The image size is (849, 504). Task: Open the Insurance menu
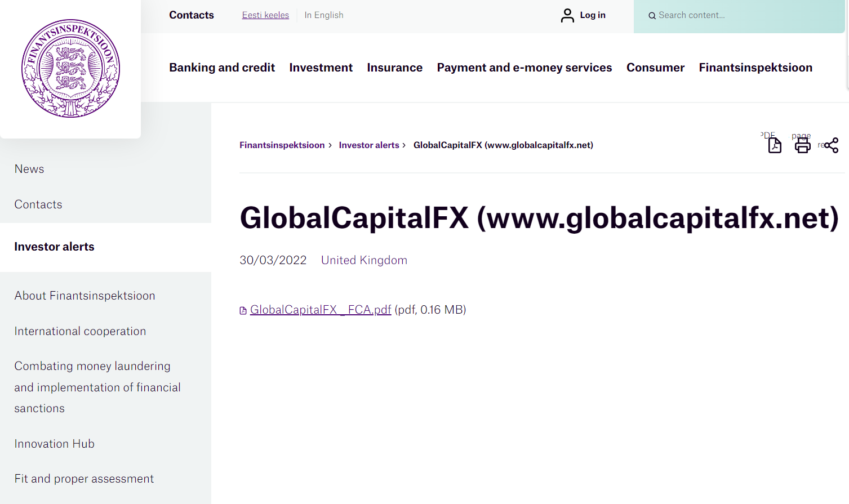[x=395, y=68]
